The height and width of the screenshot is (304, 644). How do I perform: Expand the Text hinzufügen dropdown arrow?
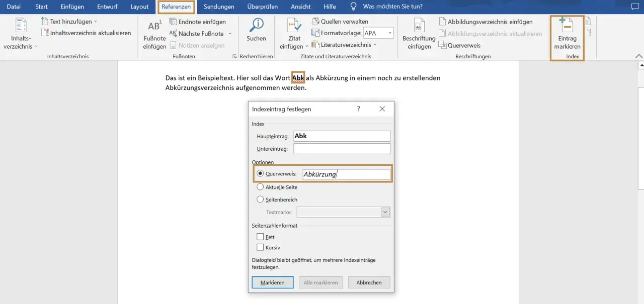click(96, 22)
